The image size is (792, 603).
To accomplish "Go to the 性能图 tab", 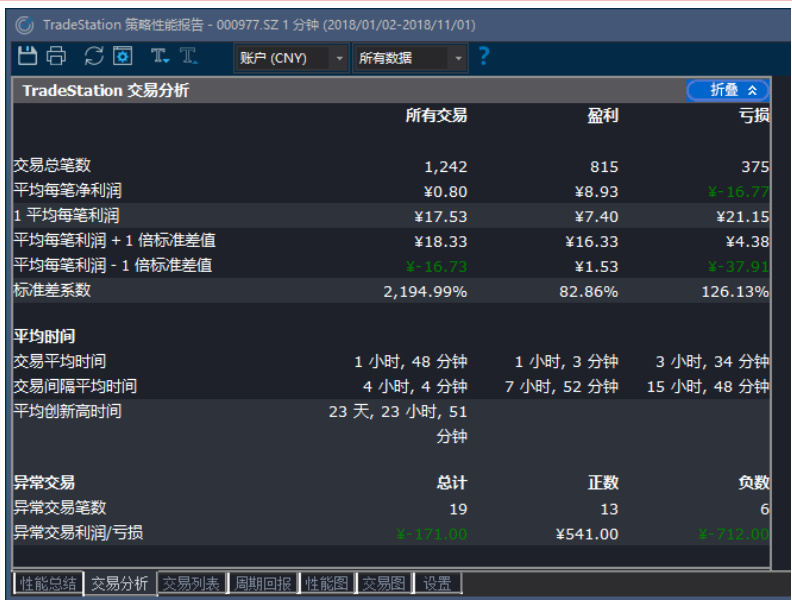I will pos(327,583).
